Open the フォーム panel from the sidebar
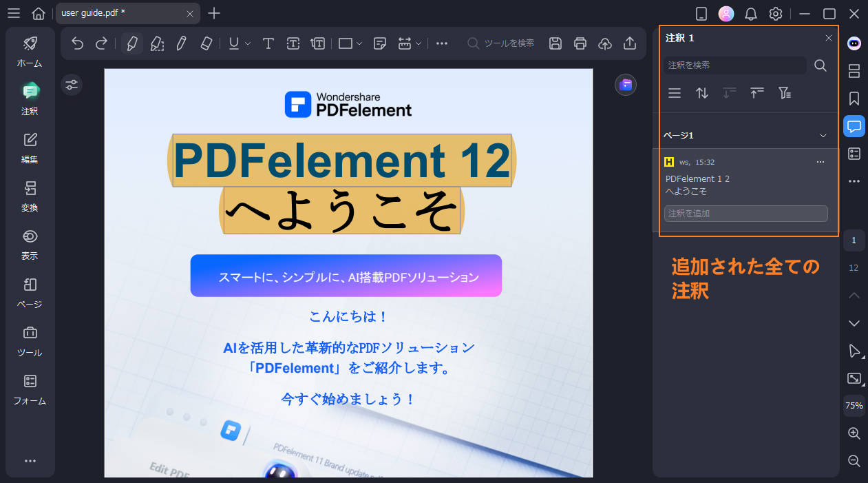 (x=30, y=389)
